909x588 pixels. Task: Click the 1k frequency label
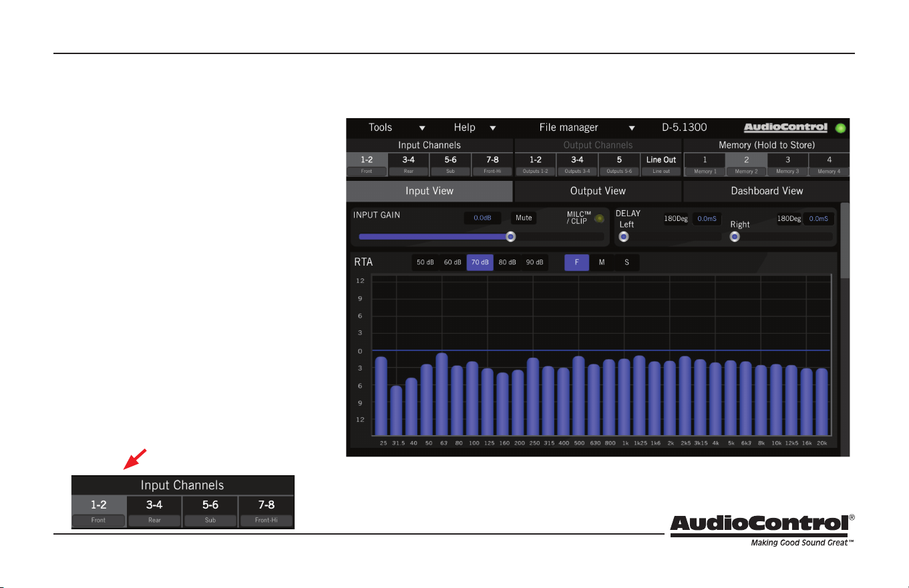click(x=624, y=443)
